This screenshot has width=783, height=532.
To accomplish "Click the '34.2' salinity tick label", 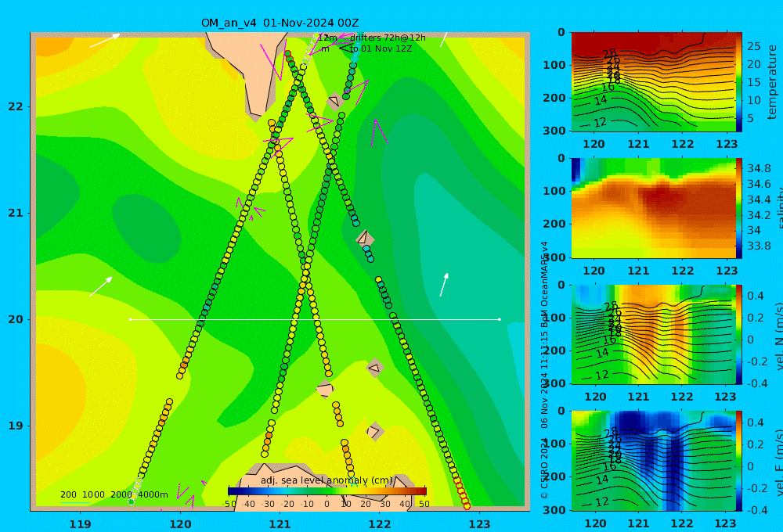I will tap(759, 215).
